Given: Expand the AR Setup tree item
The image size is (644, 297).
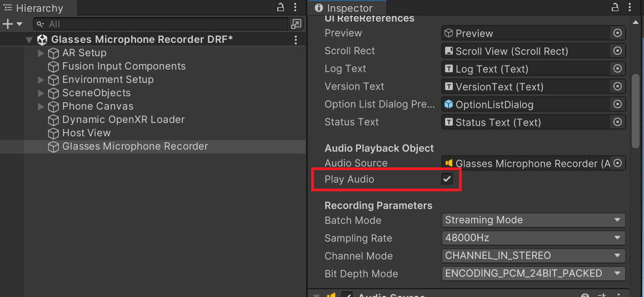Looking at the screenshot, I should pyautogui.click(x=41, y=53).
